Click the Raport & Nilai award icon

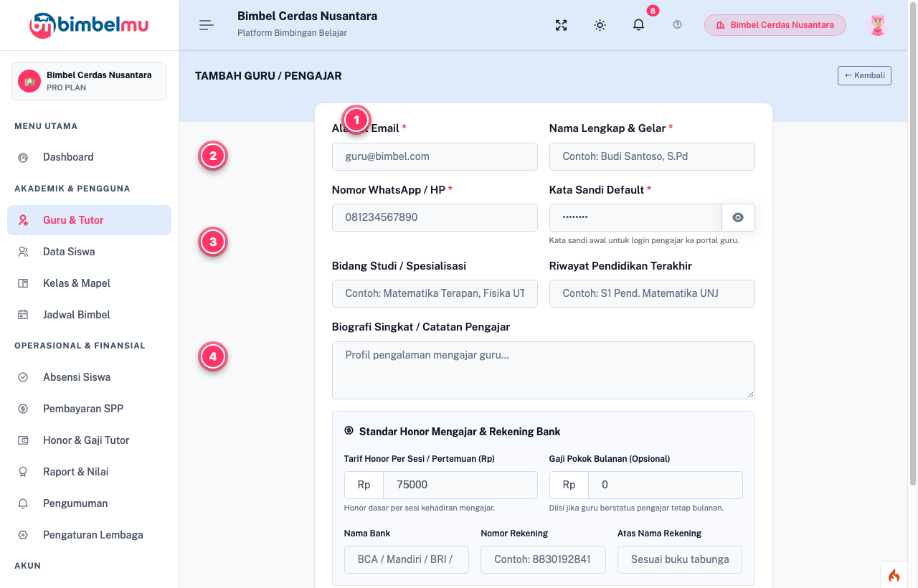pyautogui.click(x=23, y=472)
